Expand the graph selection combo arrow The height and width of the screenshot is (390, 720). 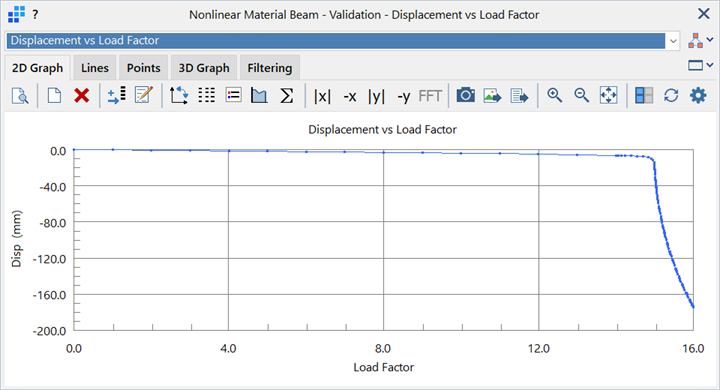(x=673, y=41)
